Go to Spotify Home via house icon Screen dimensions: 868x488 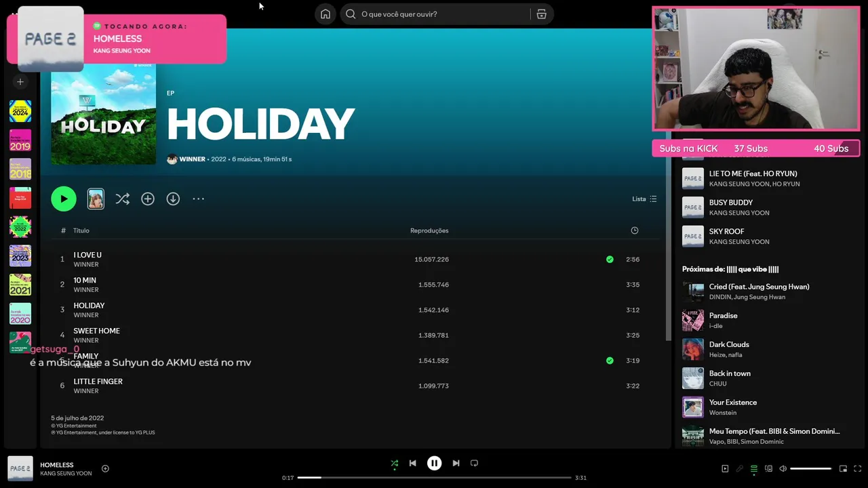point(325,14)
